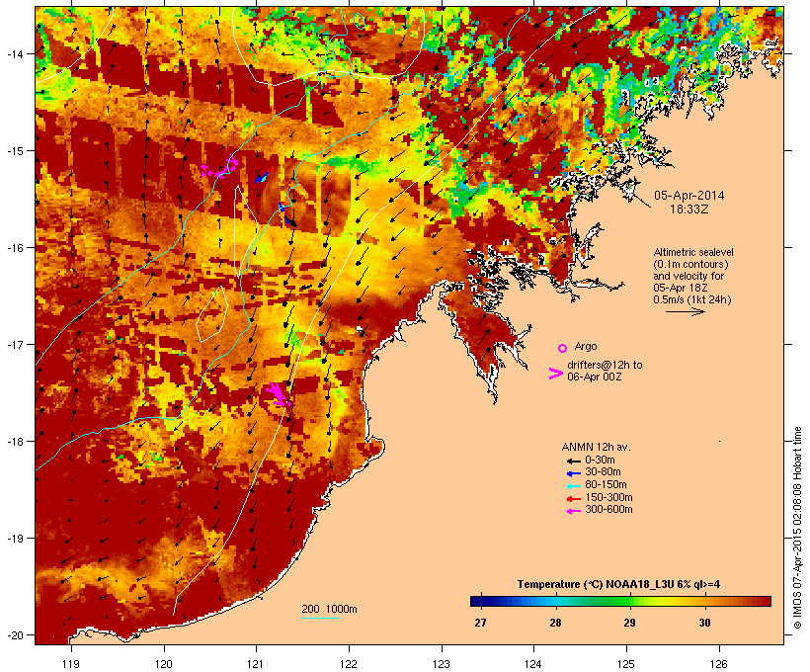
Task: Click latitude axis label -18
Action: point(15,441)
